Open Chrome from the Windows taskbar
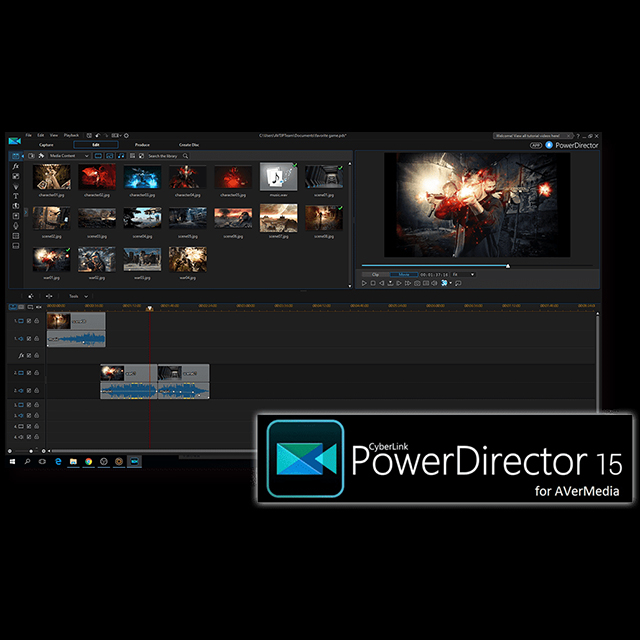This screenshot has height=640, width=640. coord(89,461)
